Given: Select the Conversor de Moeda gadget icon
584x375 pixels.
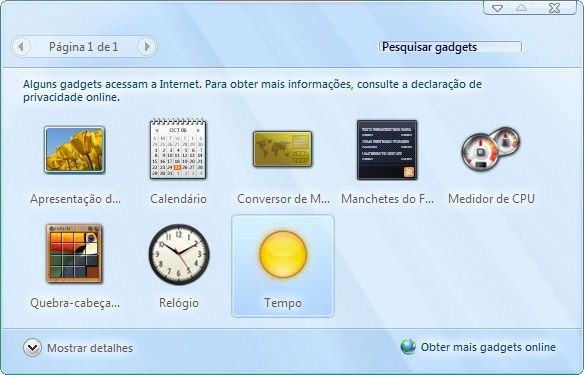Looking at the screenshot, I should click(x=283, y=149).
